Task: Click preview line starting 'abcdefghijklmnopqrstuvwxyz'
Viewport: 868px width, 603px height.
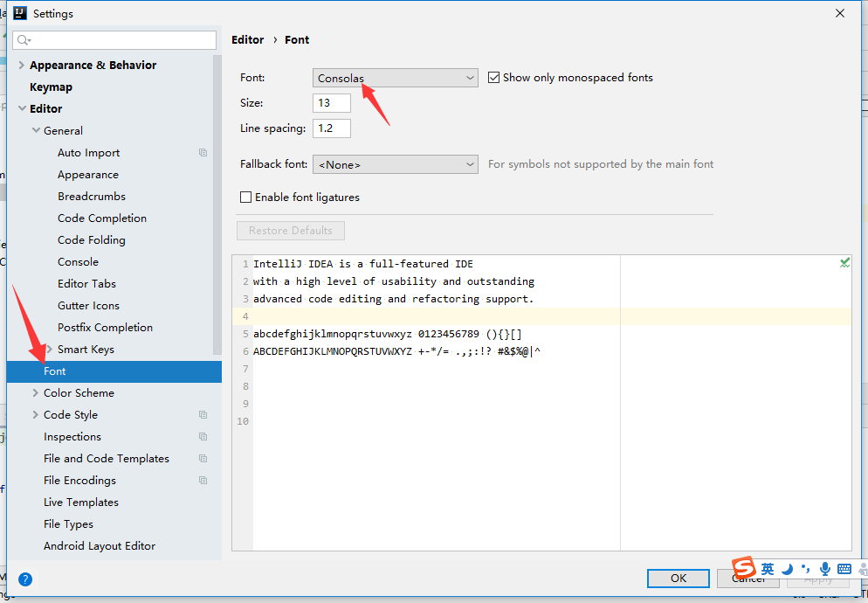Action: [x=388, y=334]
